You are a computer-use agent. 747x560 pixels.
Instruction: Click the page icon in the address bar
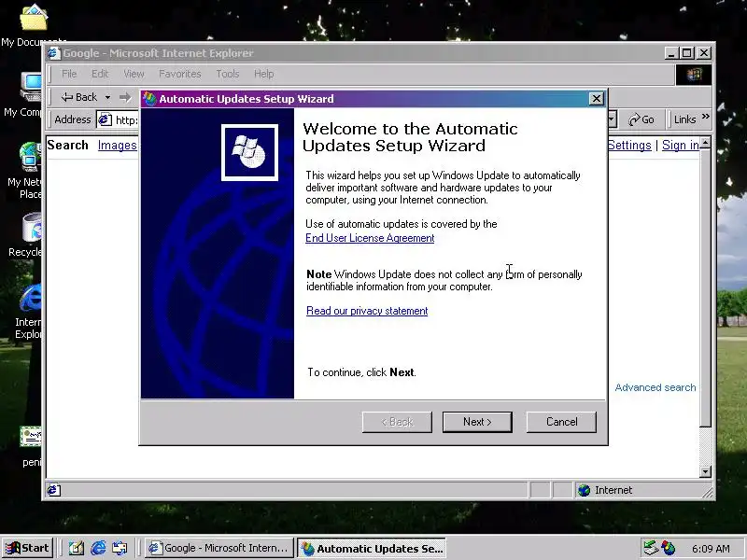[x=105, y=119]
